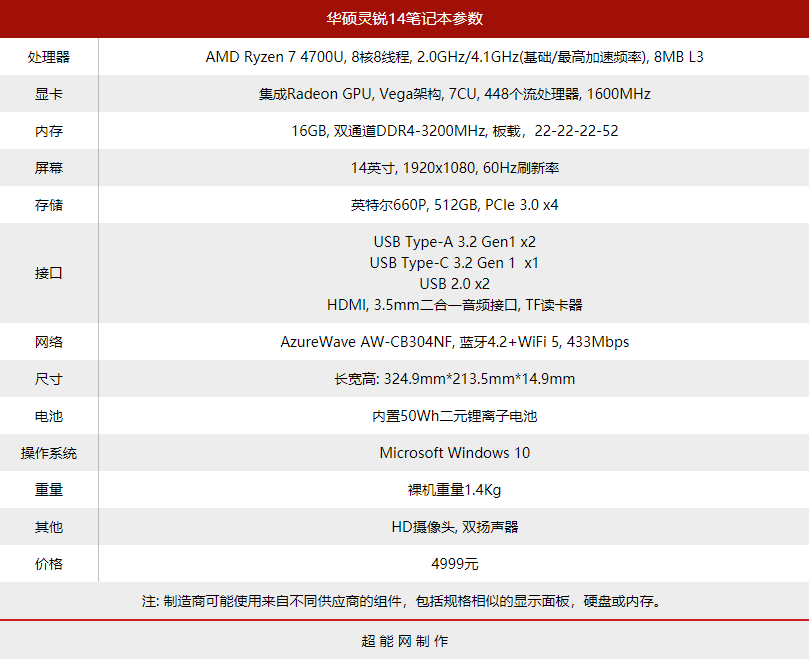Image resolution: width=809 pixels, height=659 pixels.
Task: Click the AMD Ryzen 7 4700U spec cell
Action: pyautogui.click(x=454, y=57)
